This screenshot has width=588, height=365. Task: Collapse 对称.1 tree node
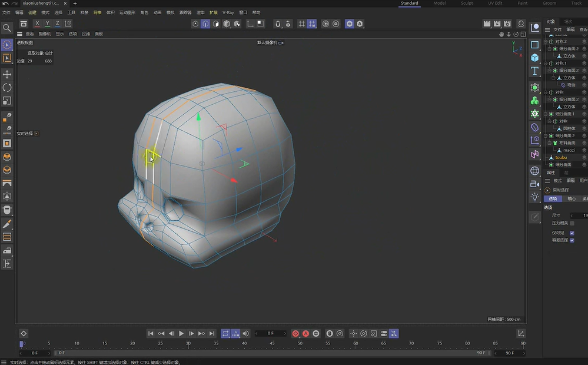click(546, 64)
